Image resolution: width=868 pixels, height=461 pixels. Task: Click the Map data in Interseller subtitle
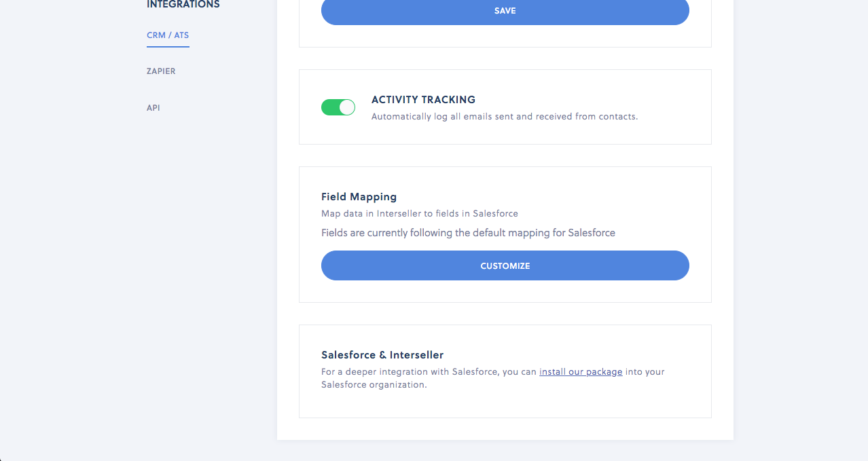(419, 214)
